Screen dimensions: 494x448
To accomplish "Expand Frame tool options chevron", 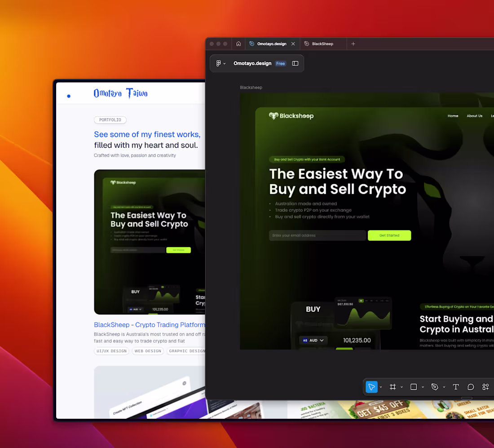I will (x=401, y=387).
